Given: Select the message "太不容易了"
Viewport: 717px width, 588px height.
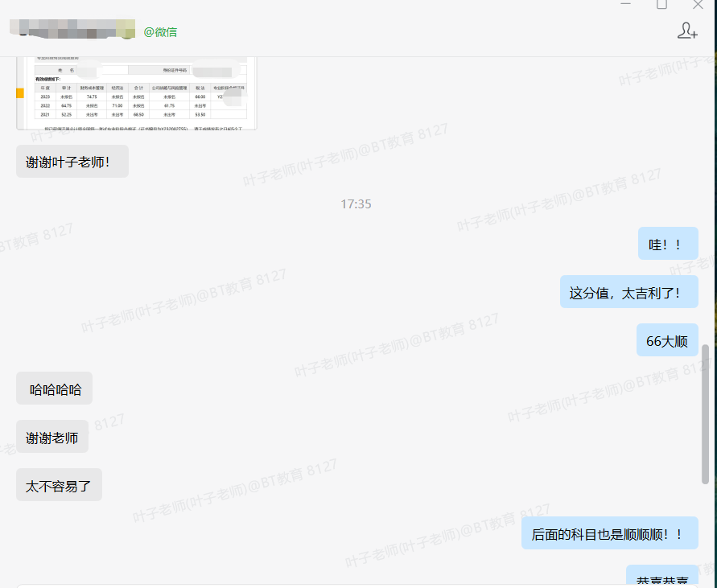Looking at the screenshot, I should (x=59, y=485).
